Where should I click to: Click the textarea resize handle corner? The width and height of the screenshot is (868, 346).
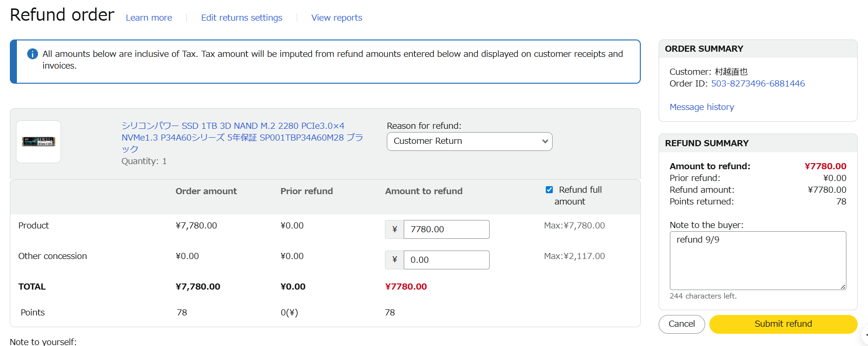click(x=843, y=287)
